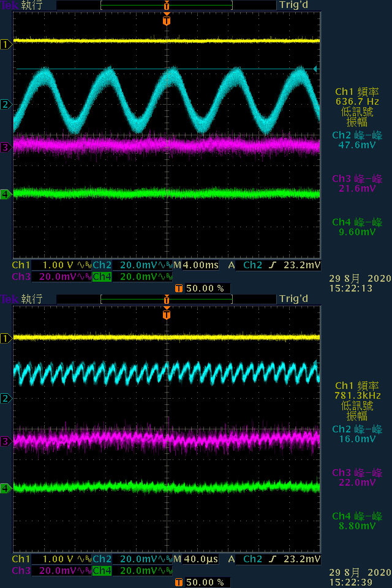Click the Tek logo of the 15:22:13 capture
392x588 pixels.
pos(9,6)
